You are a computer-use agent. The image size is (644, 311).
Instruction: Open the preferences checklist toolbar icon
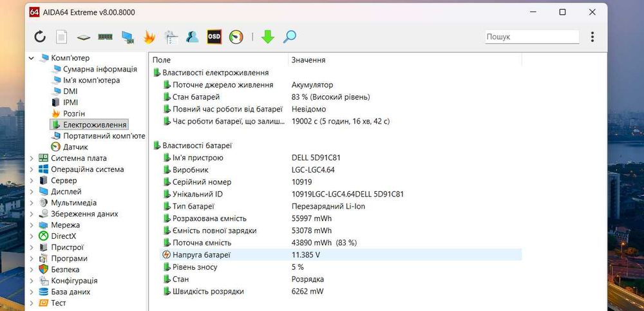tap(171, 37)
